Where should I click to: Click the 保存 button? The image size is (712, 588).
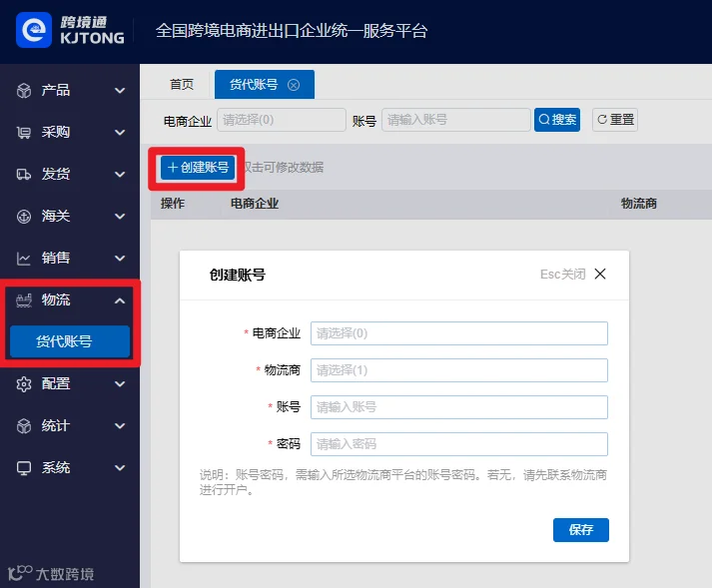(x=581, y=530)
